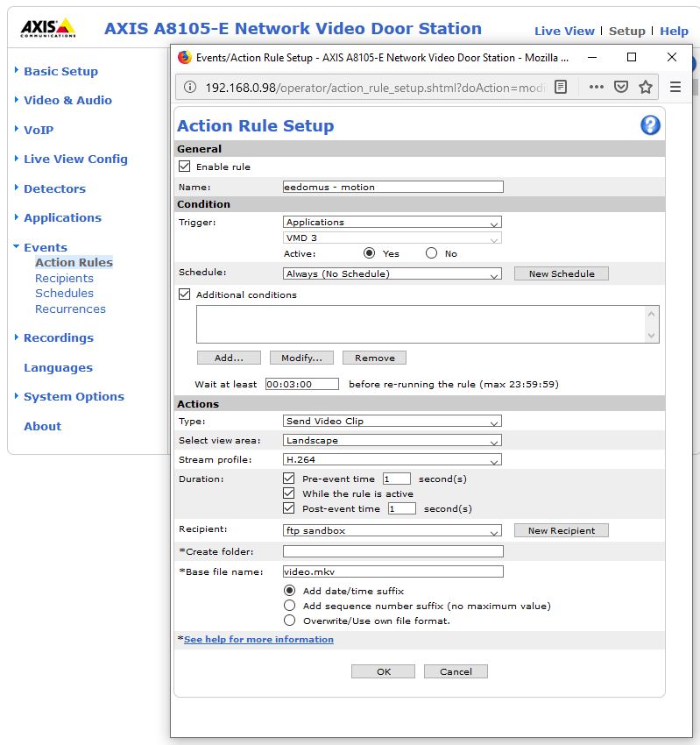Open the Recipients submenu item
Image resolution: width=700 pixels, height=745 pixels.
(64, 278)
